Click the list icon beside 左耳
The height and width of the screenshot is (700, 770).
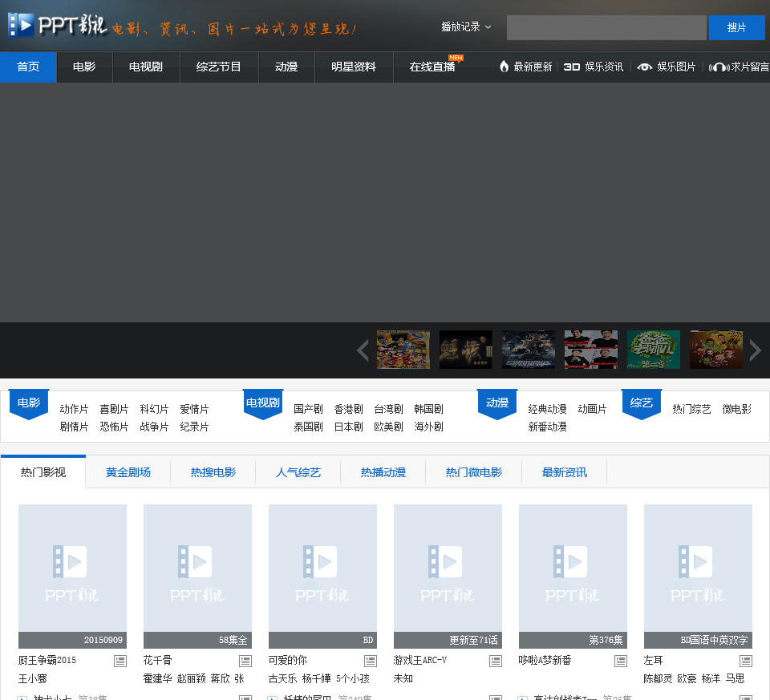coord(746,661)
